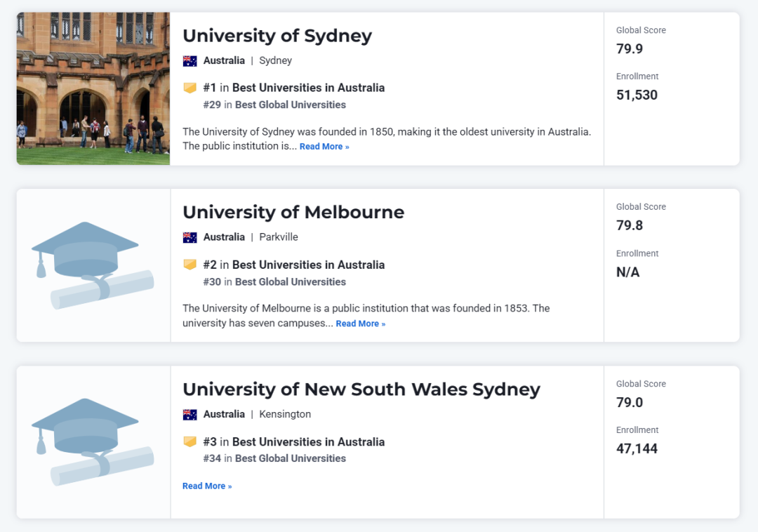The width and height of the screenshot is (758, 532).
Task: Click the Australian flag icon for University of Sydney
Action: click(189, 61)
